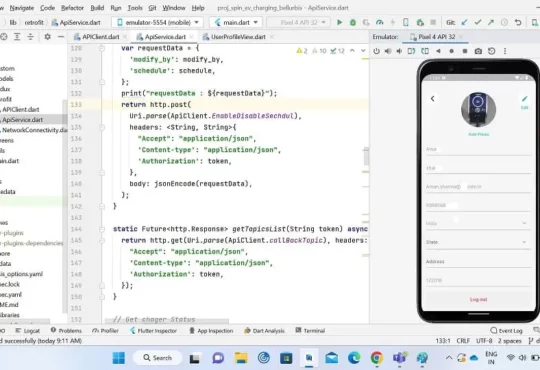
Task: Click the Collapse All icon in Project panel
Action: click(x=30, y=37)
